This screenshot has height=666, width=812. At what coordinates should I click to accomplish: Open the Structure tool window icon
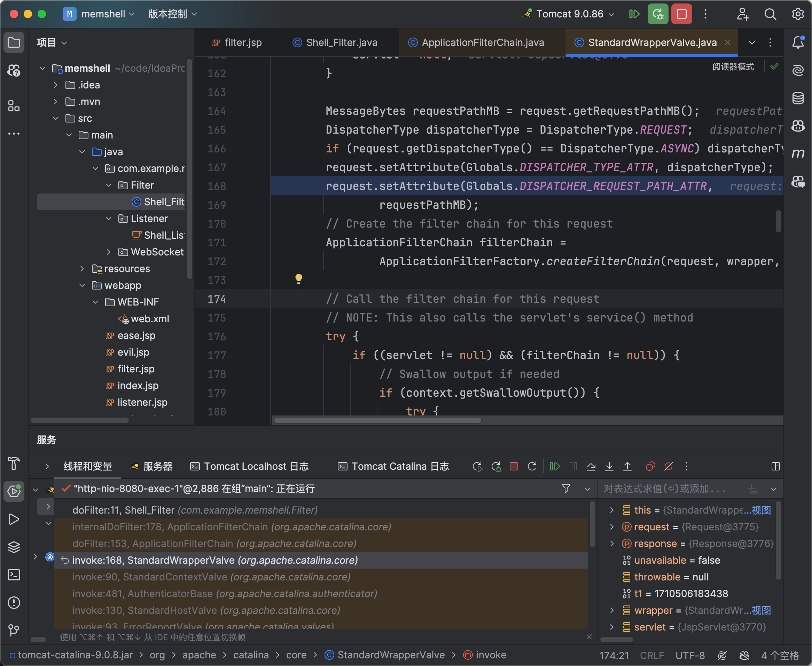(x=14, y=106)
